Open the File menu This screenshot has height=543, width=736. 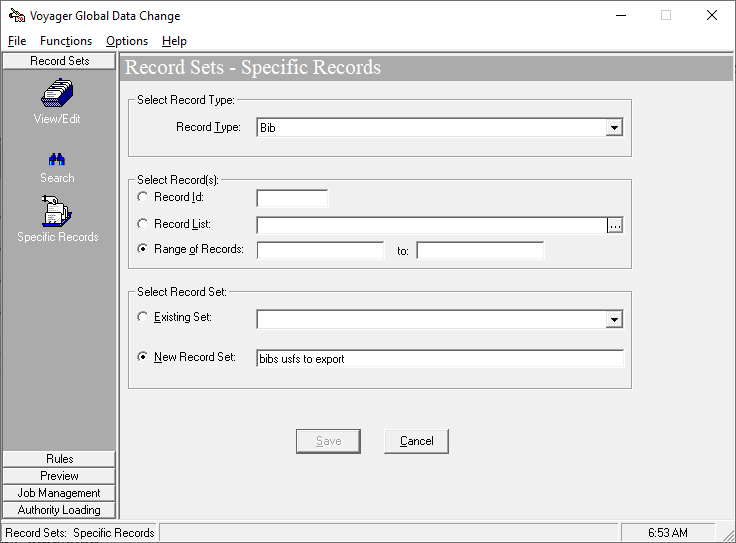17,41
